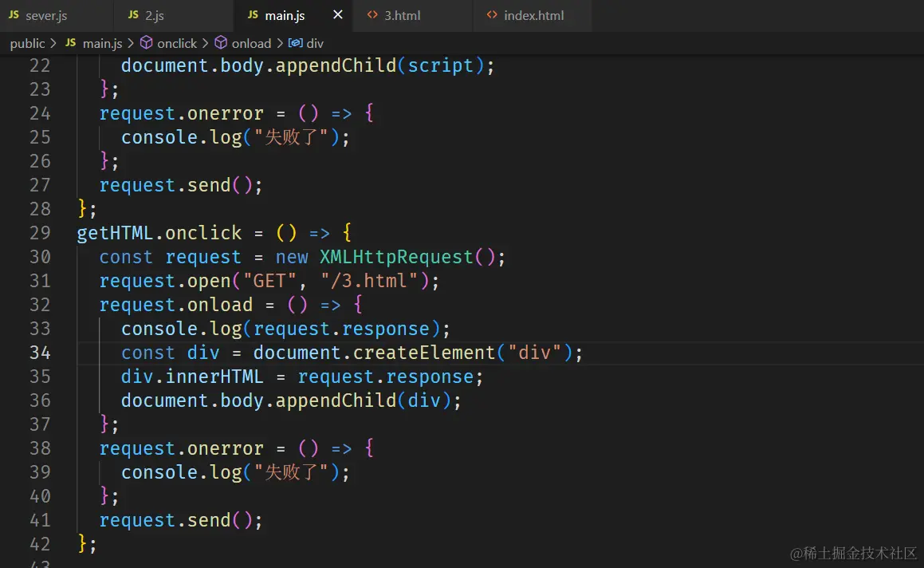Viewport: 924px width, 568px height.
Task: Close the main.js tab
Action: click(x=338, y=14)
